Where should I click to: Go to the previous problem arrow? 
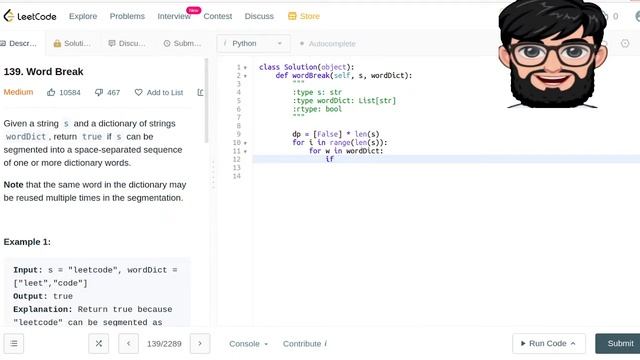[129, 344]
